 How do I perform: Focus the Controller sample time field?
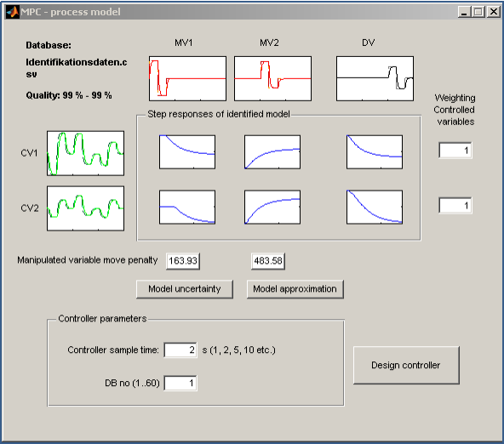coord(180,350)
